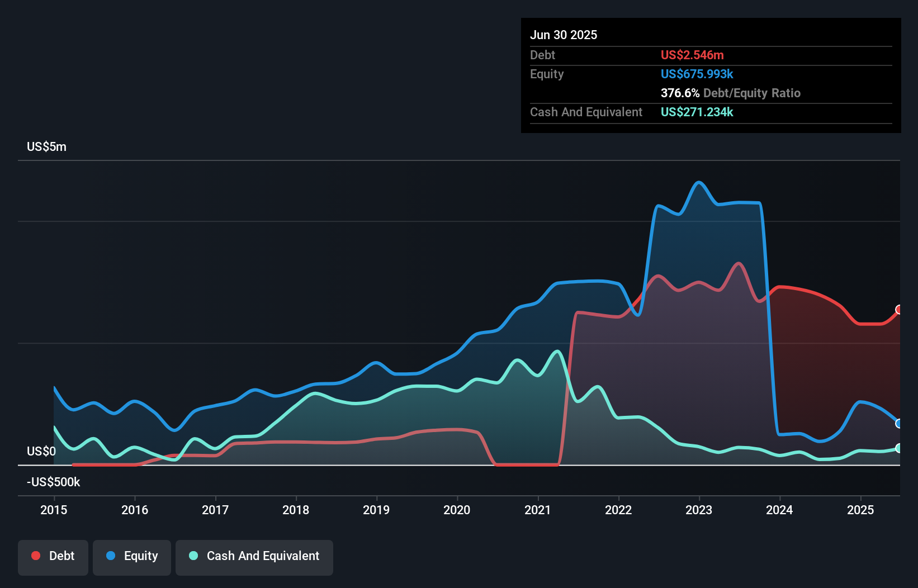This screenshot has width=918, height=588.
Task: Click the 2023 x-axis label
Action: 699,510
